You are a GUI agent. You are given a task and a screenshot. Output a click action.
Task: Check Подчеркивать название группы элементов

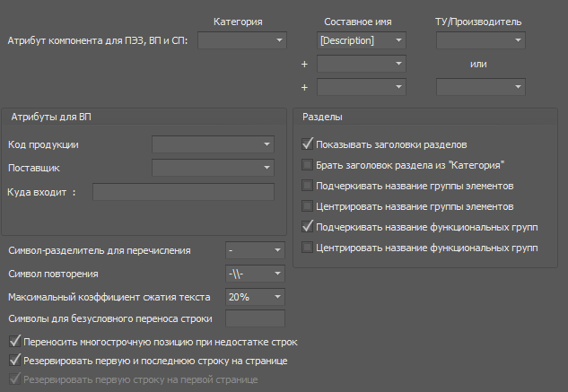coord(309,186)
